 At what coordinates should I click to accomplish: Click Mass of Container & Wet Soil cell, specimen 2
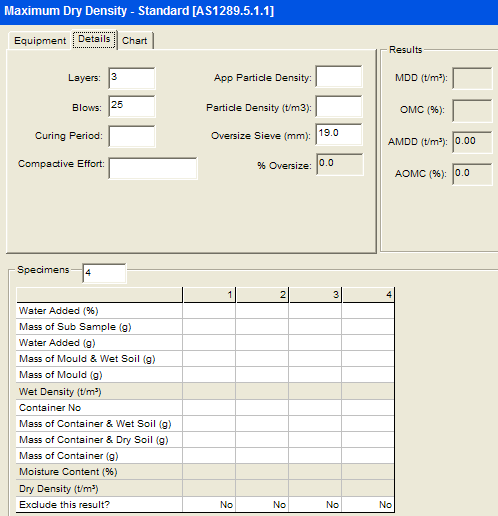point(262,423)
